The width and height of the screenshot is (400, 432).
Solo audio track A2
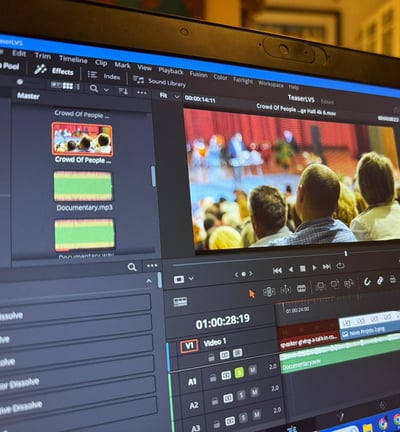[x=241, y=395]
